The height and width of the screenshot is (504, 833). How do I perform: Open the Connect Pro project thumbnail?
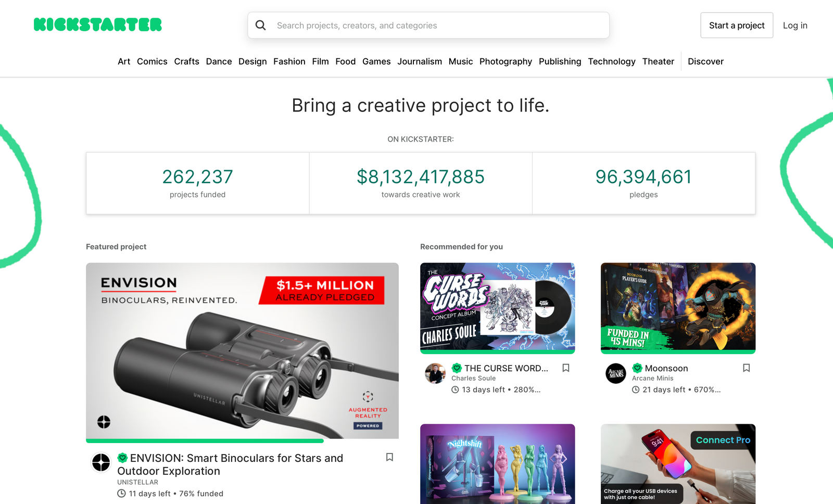(677, 464)
